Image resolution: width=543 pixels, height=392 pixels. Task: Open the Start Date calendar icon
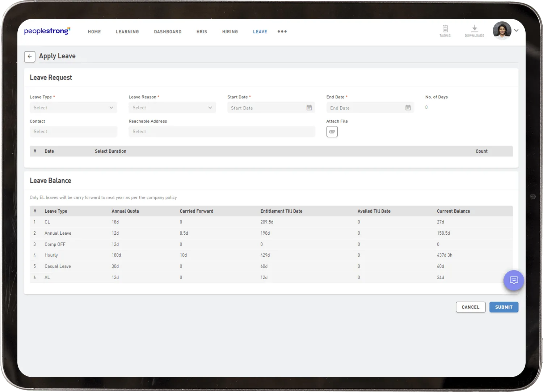click(x=309, y=108)
